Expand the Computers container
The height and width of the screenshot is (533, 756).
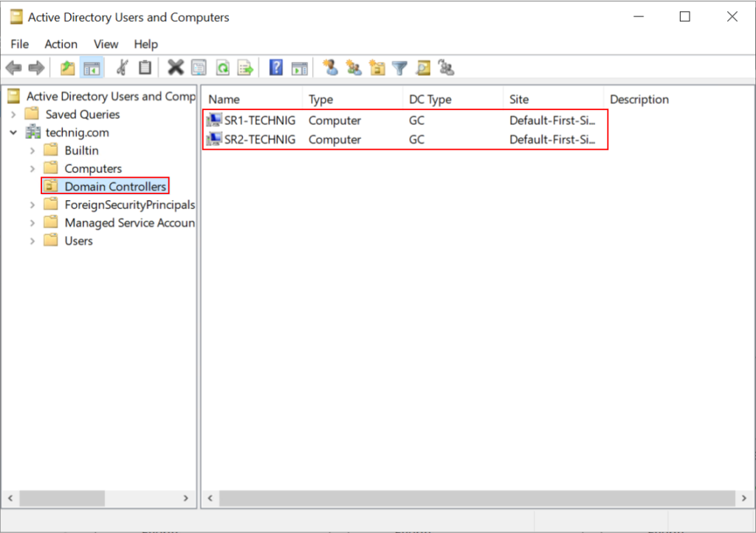(32, 168)
